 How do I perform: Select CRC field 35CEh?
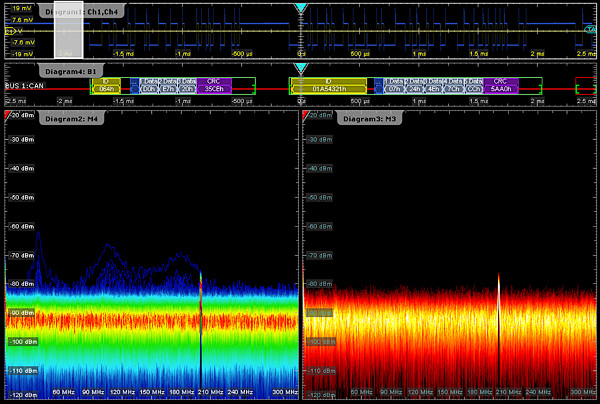214,86
